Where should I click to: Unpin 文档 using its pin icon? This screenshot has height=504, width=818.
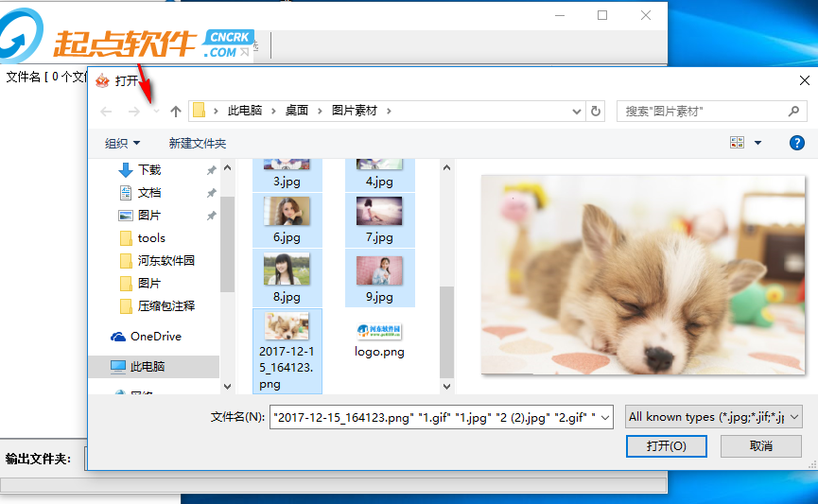[x=211, y=193]
